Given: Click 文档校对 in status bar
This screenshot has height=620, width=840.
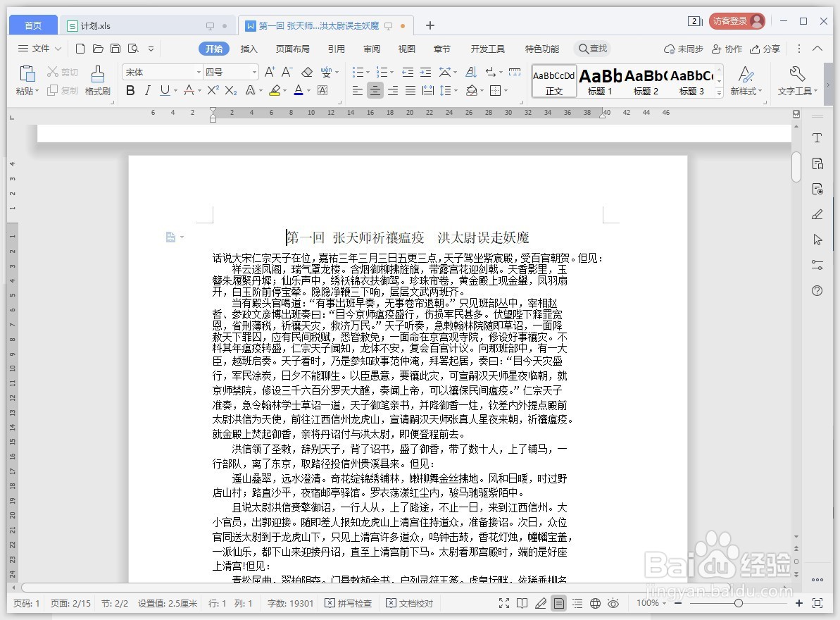Looking at the screenshot, I should [410, 603].
